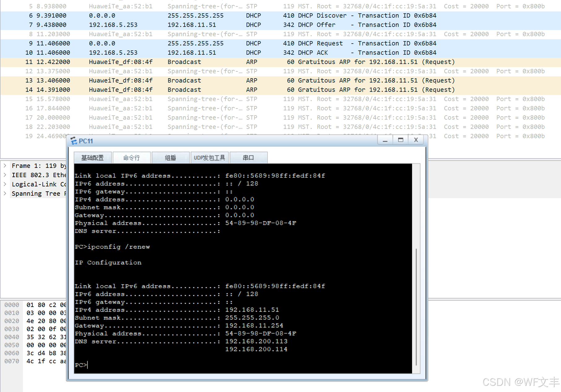Expand the Spanning Tree Protocol row
561x392 pixels.
click(x=5, y=194)
